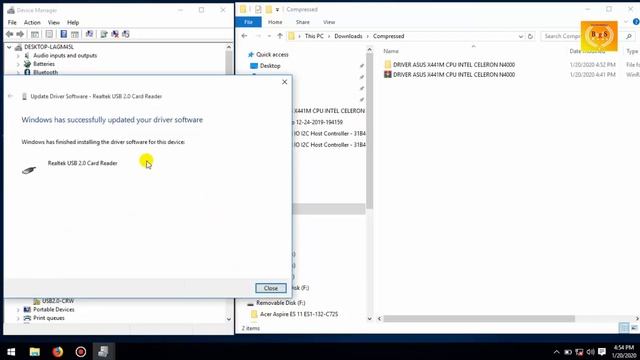Viewport: 640px width, 360px height.
Task: Select Portable Devices tree item
Action: tap(54, 309)
